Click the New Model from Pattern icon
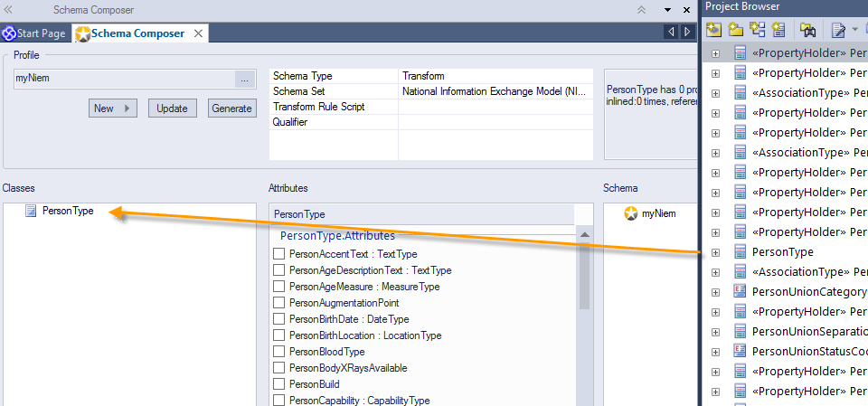Viewport: 868px width, 406px height. coord(714,29)
